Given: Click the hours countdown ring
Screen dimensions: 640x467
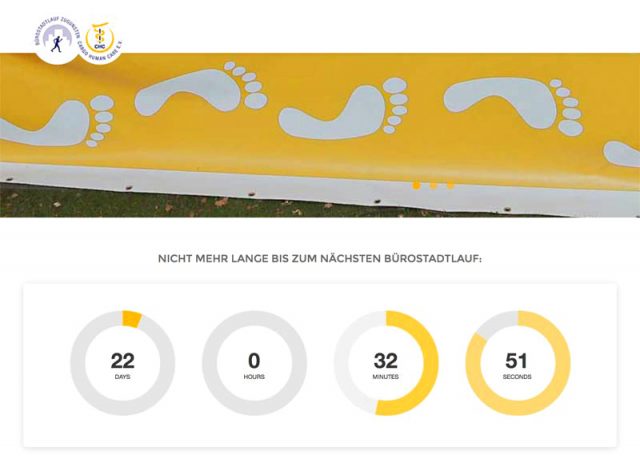Looking at the screenshot, I should coord(254,363).
